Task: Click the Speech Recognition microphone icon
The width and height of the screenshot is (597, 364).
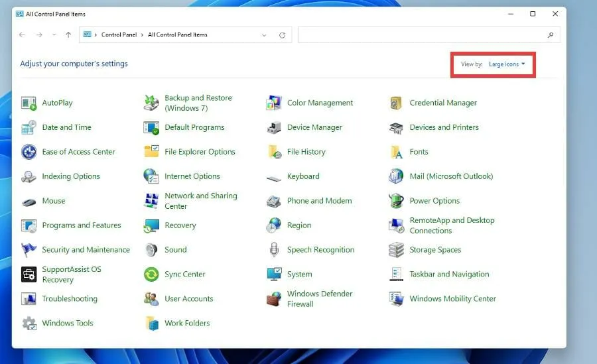Action: click(x=274, y=250)
